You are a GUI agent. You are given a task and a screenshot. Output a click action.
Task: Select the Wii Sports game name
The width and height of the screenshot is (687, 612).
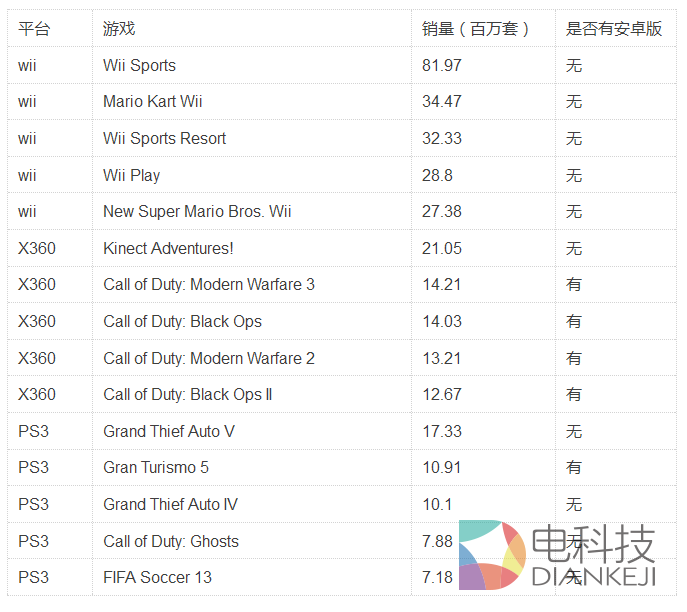[x=139, y=65]
